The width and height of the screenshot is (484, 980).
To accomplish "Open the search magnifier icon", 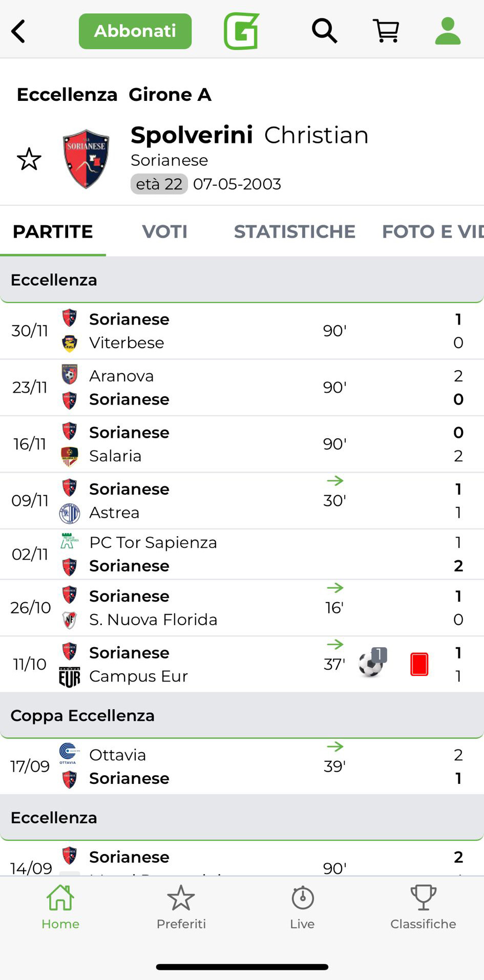I will click(324, 31).
